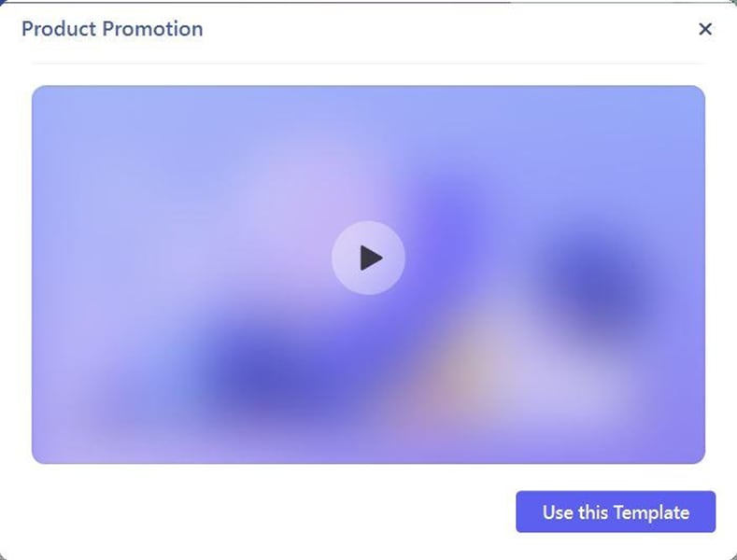Tap the circular play button overlay
Viewport: 737px width, 560px height.
[x=368, y=258]
